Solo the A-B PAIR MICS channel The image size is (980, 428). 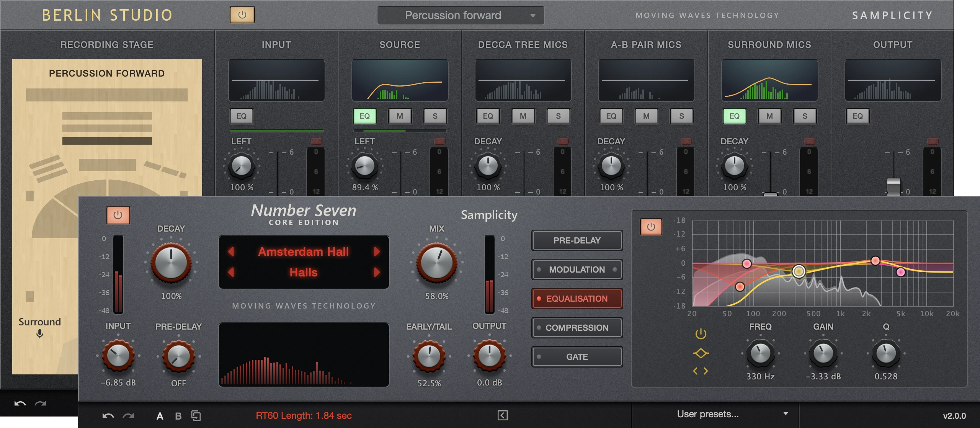(681, 116)
